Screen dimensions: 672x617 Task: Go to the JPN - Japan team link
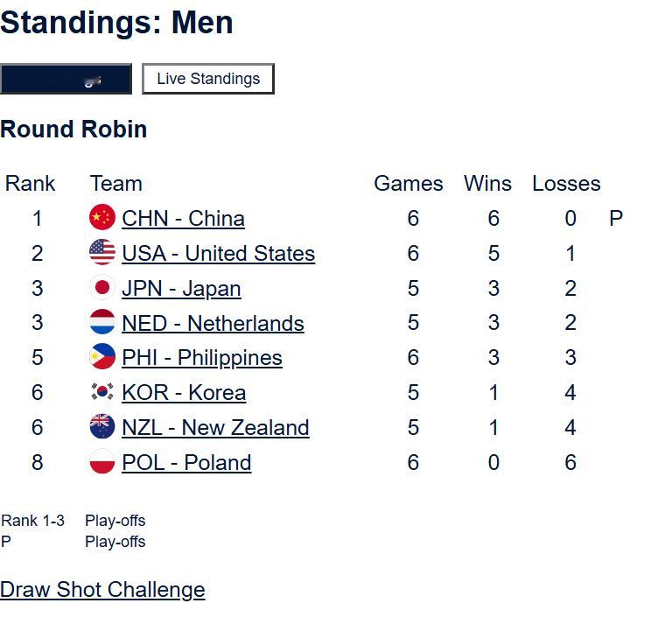pyautogui.click(x=181, y=288)
